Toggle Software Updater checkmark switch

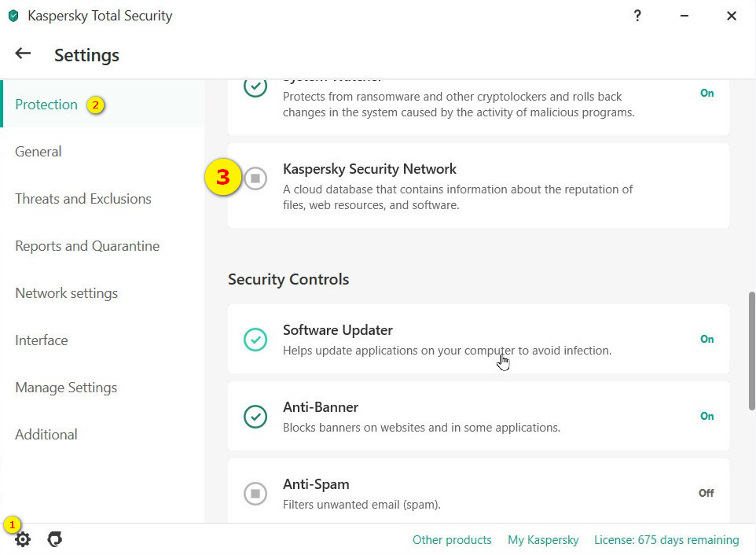(x=255, y=340)
